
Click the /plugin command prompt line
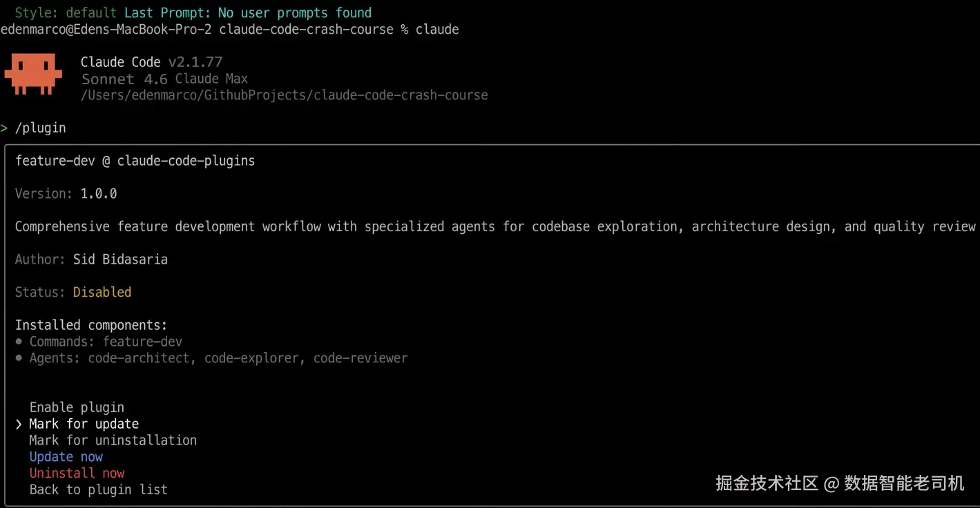click(x=40, y=128)
